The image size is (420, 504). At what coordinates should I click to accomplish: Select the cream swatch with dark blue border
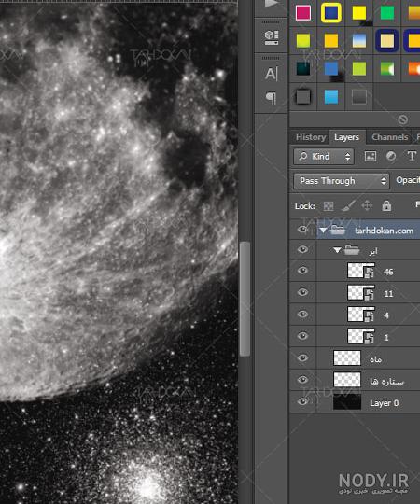coord(387,41)
